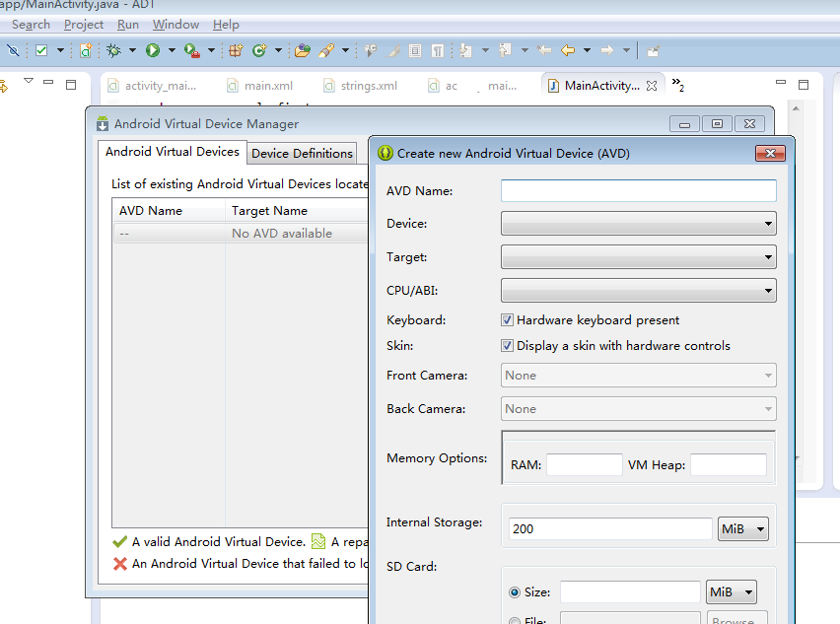Image resolution: width=840 pixels, height=624 pixels.
Task: Close the MainActivity editor tab
Action: [652, 86]
